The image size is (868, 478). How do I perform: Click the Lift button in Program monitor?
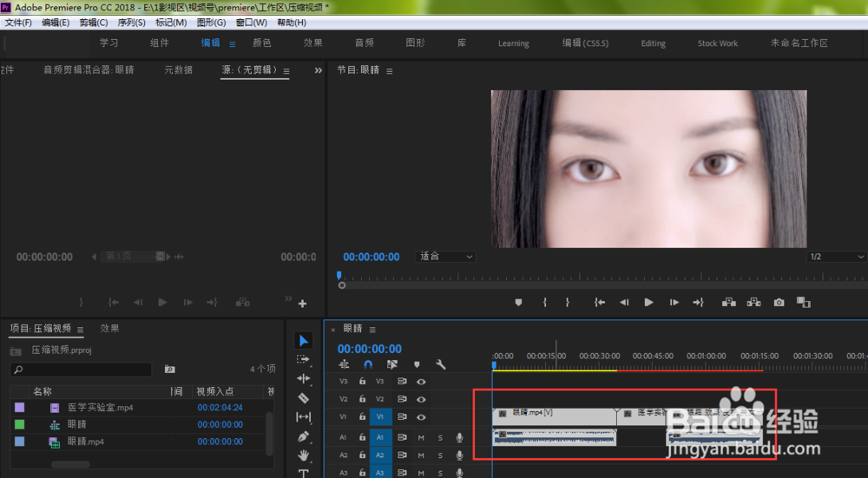tap(729, 303)
